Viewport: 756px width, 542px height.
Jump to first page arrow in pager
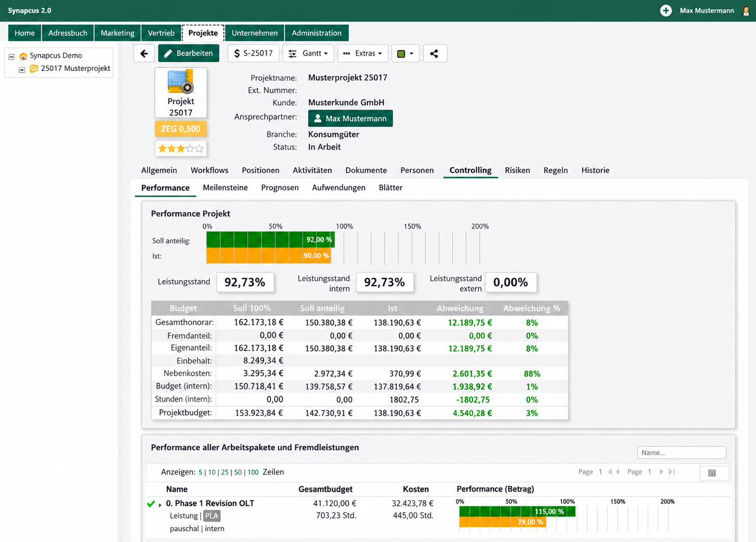610,472
